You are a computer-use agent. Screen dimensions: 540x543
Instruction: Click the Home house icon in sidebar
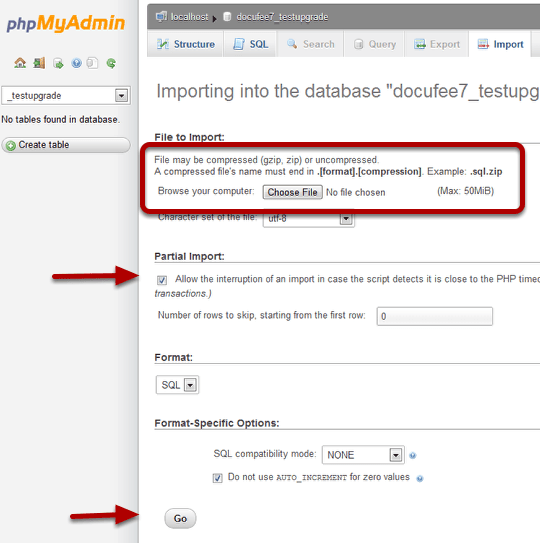tap(20, 63)
